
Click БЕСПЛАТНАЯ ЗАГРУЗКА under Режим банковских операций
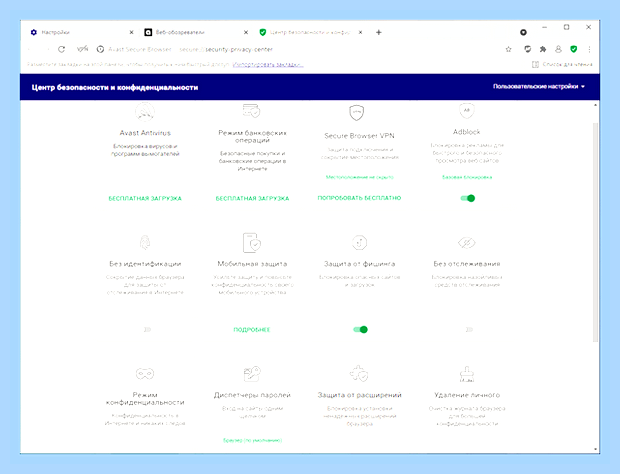pyautogui.click(x=252, y=198)
